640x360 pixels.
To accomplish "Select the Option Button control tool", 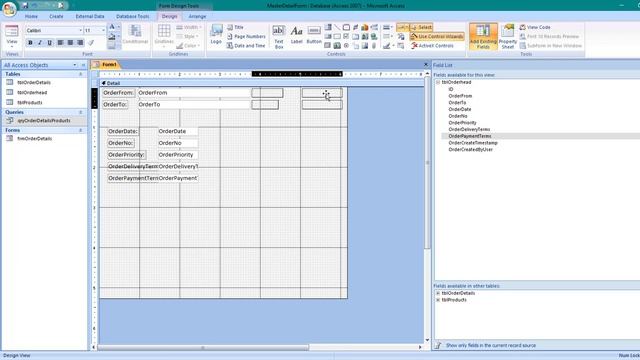I will coord(346,46).
